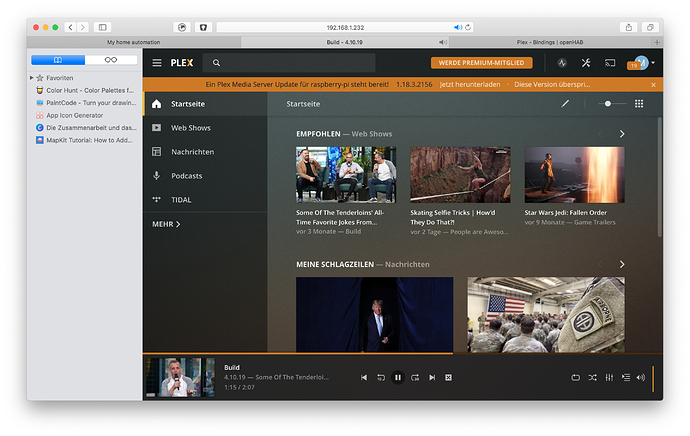Toggle shuffle in the player bar
The height and width of the screenshot is (436, 690).
pyautogui.click(x=592, y=377)
